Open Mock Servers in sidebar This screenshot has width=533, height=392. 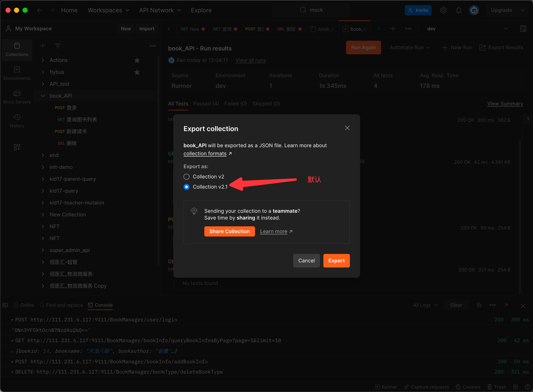pyautogui.click(x=17, y=97)
